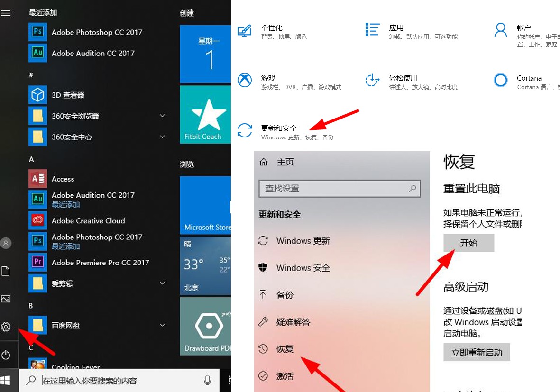Open Cortana settings category

click(x=526, y=82)
